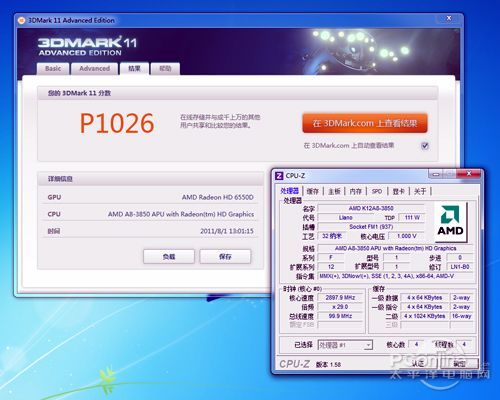The width and height of the screenshot is (500, 400).
Task: Click the 111 W TDP value
Action: click(412, 217)
